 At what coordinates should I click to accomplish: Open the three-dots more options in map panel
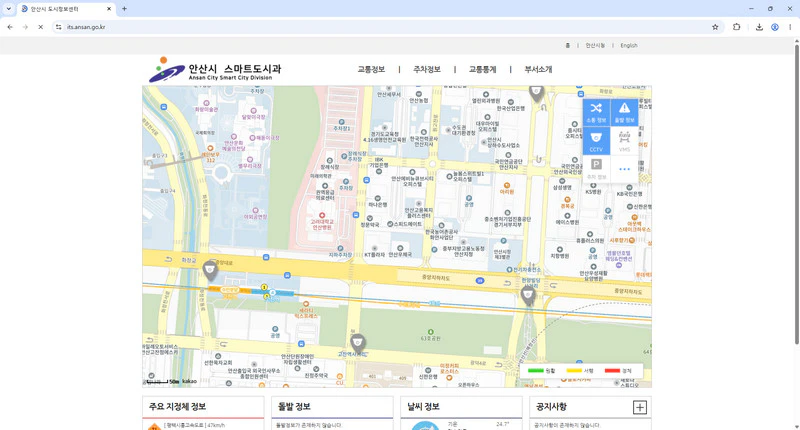click(624, 169)
